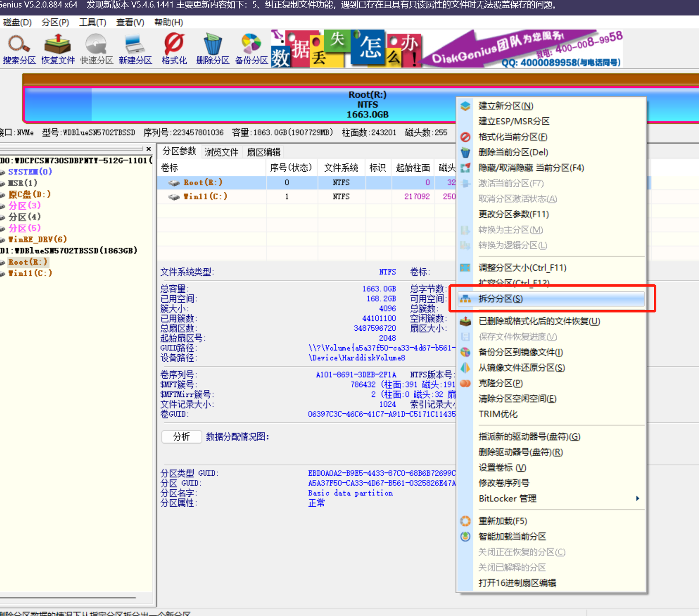The image size is (699, 616).
Task: Choose 建立ESP/MSR分区 from context menu
Action: tap(514, 122)
